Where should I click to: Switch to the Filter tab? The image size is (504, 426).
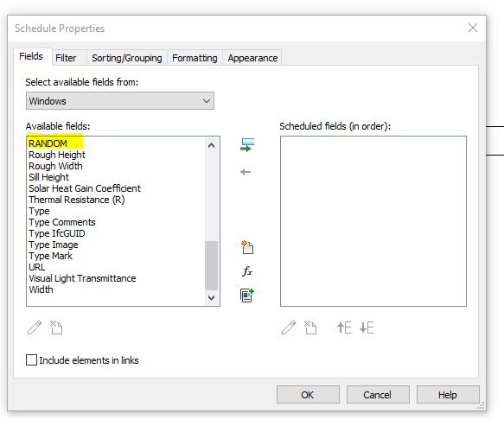tap(66, 58)
